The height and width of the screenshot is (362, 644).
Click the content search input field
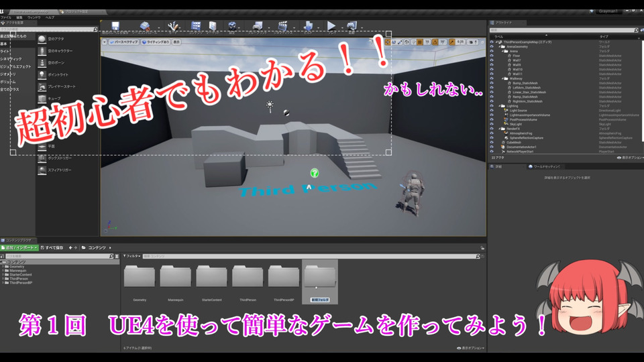pos(311,256)
